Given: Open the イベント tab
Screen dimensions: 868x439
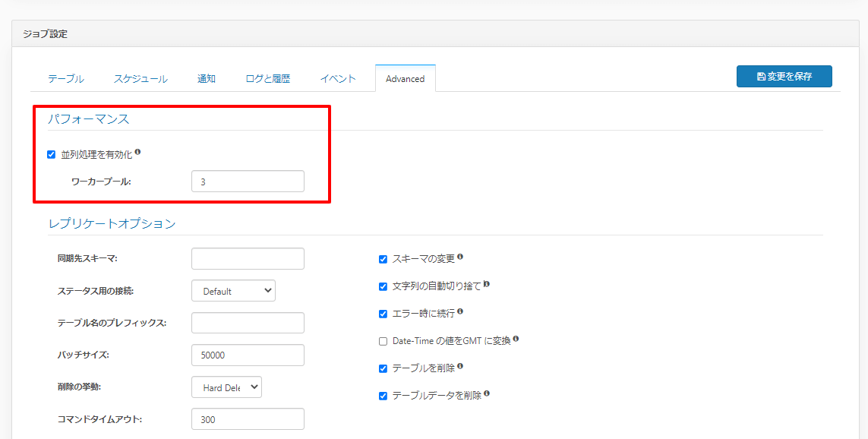Looking at the screenshot, I should tap(338, 79).
